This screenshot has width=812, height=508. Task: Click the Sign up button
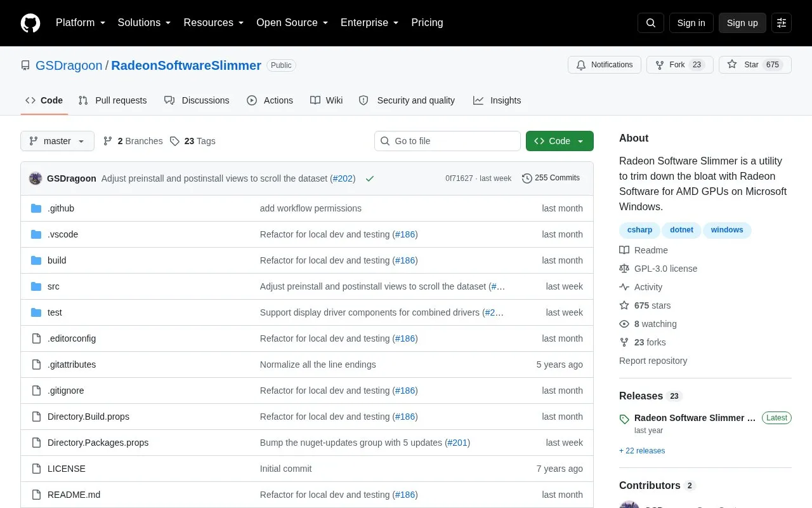tap(742, 23)
